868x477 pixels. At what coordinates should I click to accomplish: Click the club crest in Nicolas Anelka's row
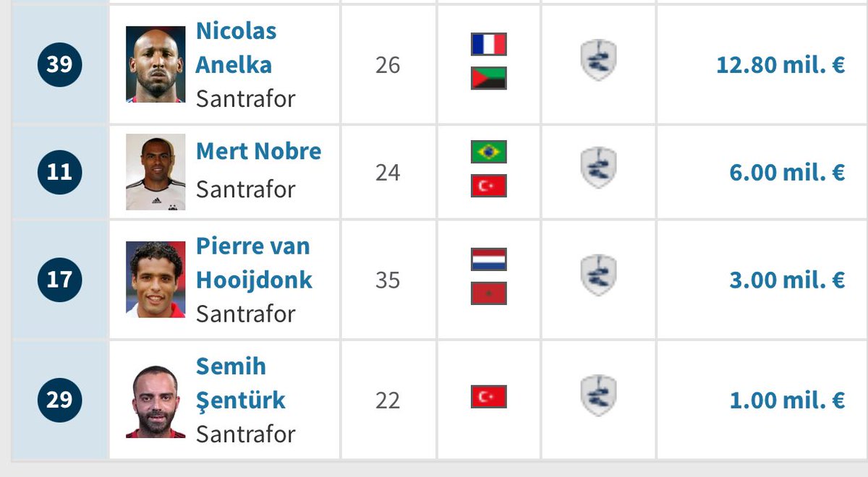click(598, 61)
